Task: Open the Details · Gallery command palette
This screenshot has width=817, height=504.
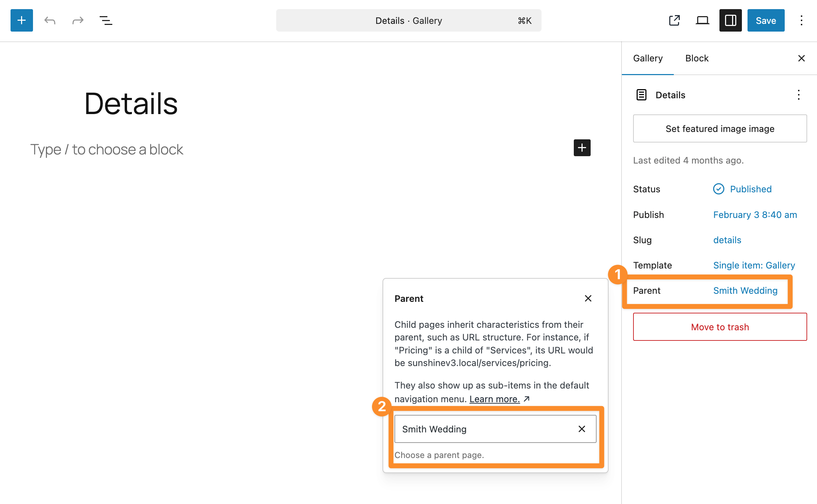Action: (408, 20)
